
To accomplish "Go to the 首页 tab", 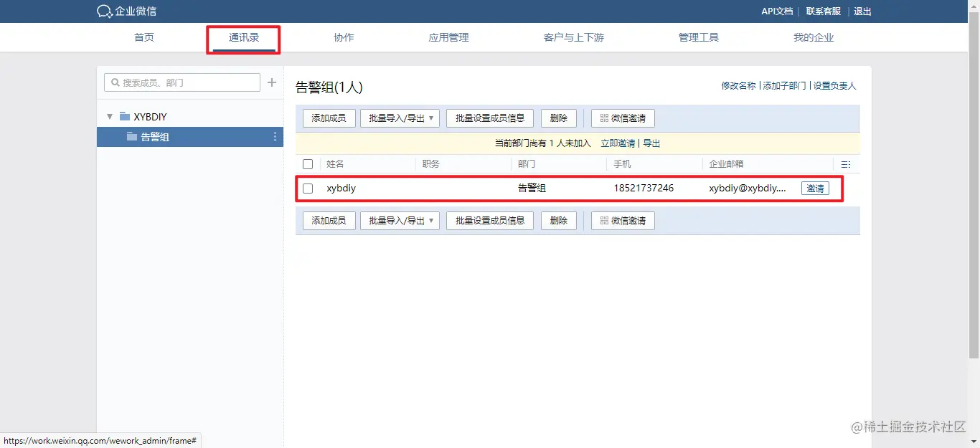I will pos(144,37).
